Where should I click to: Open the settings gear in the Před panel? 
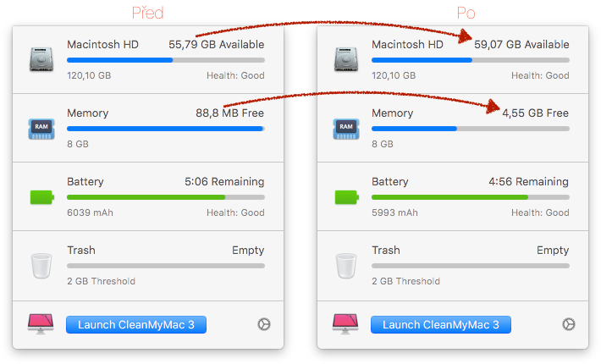point(263,324)
